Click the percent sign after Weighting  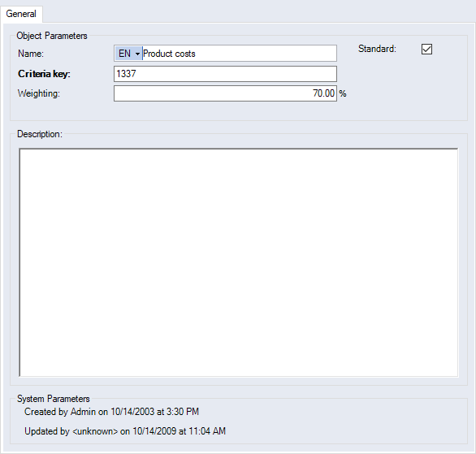pyautogui.click(x=343, y=93)
